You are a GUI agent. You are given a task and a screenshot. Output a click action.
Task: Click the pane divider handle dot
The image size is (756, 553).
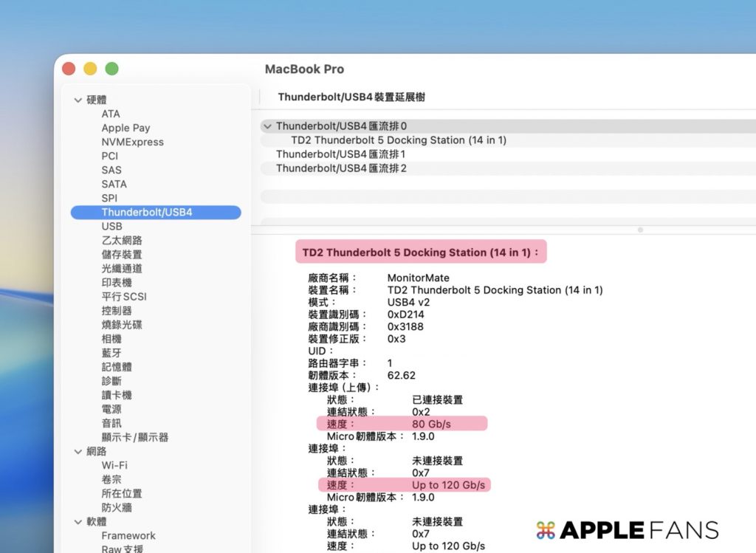(640, 230)
